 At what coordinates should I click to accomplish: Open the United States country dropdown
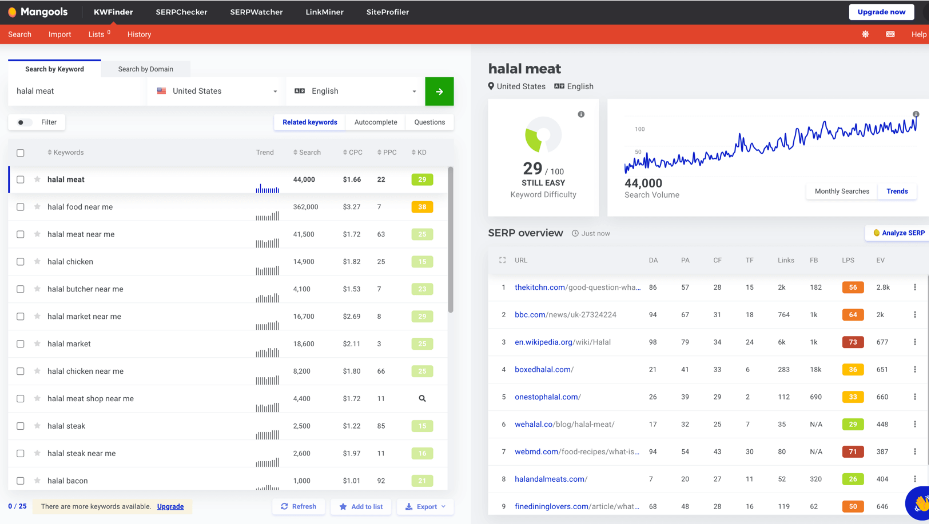pyautogui.click(x=216, y=91)
